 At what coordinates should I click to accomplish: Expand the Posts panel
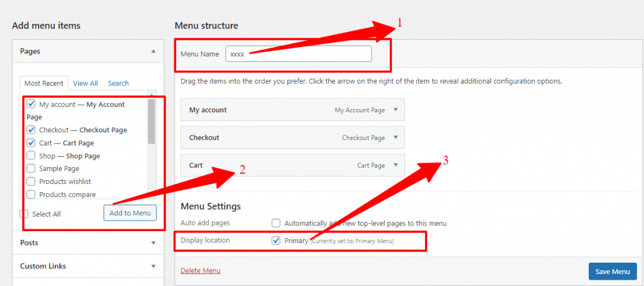[x=153, y=243]
